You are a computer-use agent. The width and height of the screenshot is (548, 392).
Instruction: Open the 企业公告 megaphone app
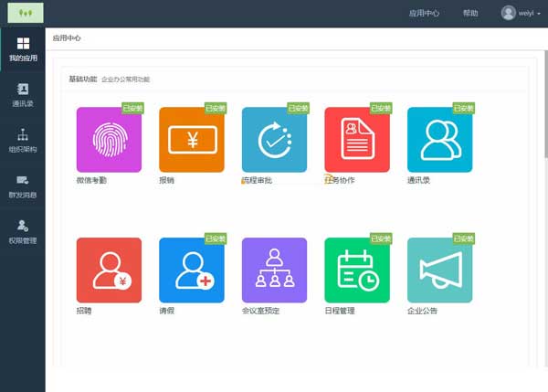[439, 270]
